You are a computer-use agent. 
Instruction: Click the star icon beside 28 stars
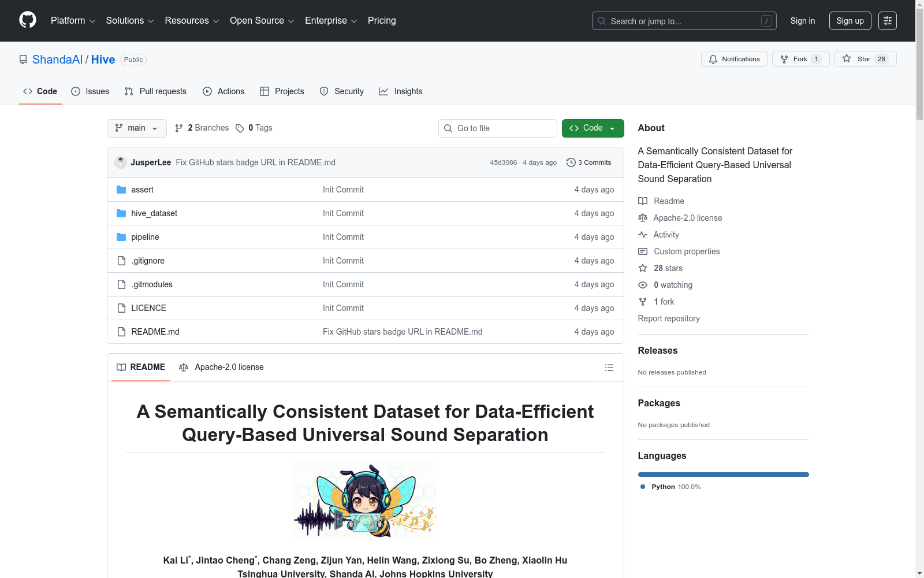[643, 268]
